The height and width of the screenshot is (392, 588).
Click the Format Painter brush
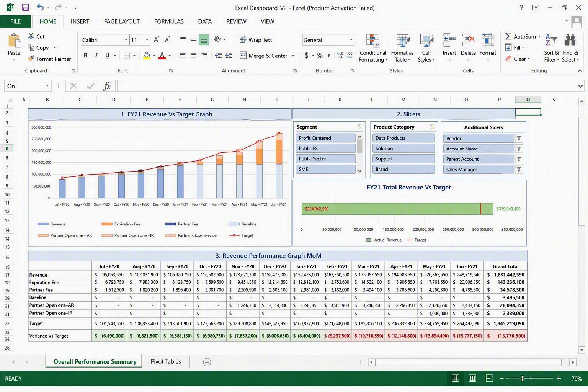pos(31,59)
